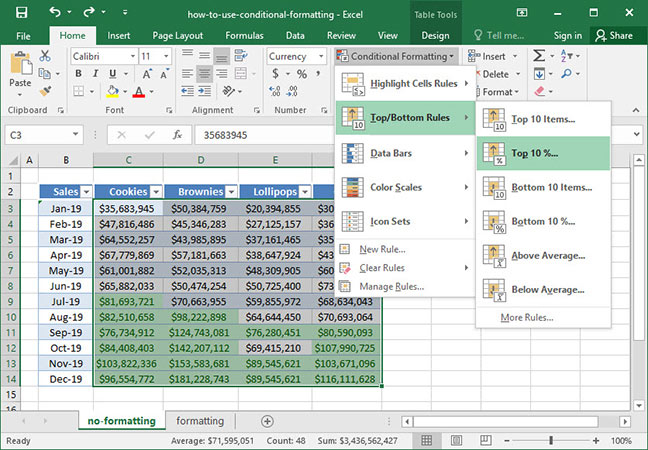Toggle Bottom Align
The width and height of the screenshot is (648, 450).
(222, 56)
